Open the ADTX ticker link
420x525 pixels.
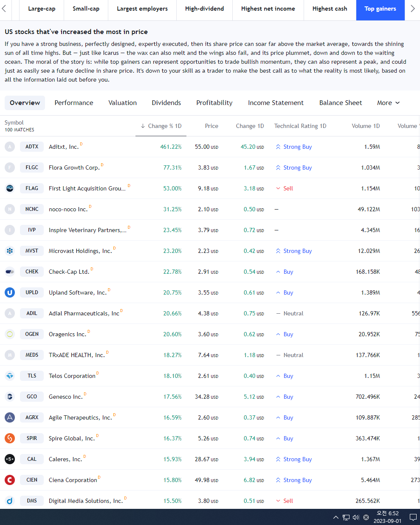pyautogui.click(x=32, y=147)
